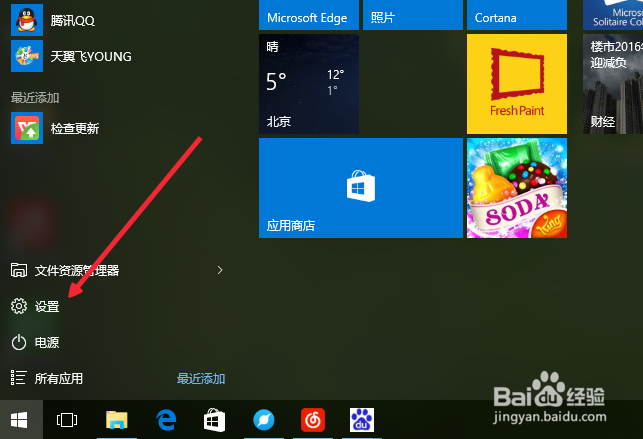Open the Microsoft Edge tile
Screen dimensions: 643x439
pyautogui.click(x=309, y=15)
